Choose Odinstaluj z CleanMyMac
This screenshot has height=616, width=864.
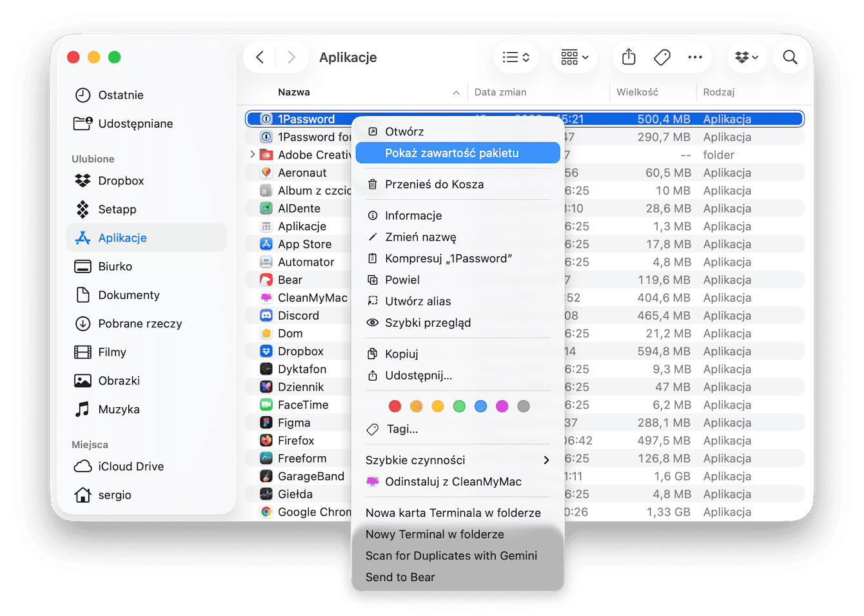pyautogui.click(x=458, y=482)
